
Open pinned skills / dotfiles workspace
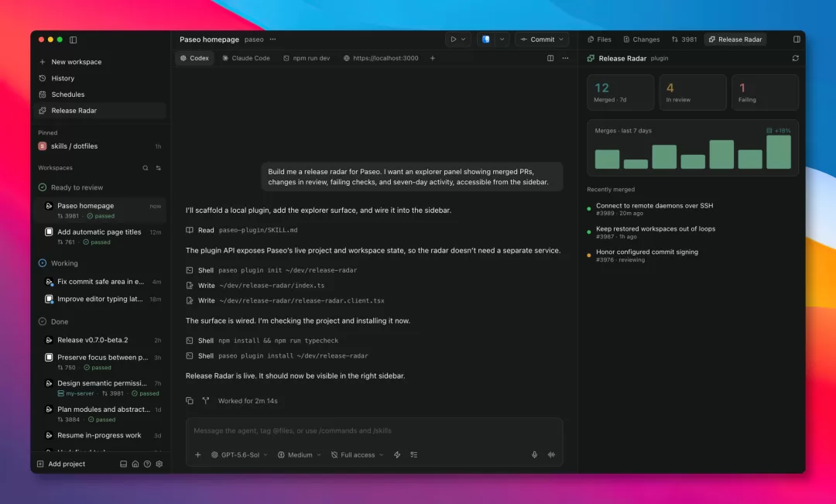pos(101,146)
